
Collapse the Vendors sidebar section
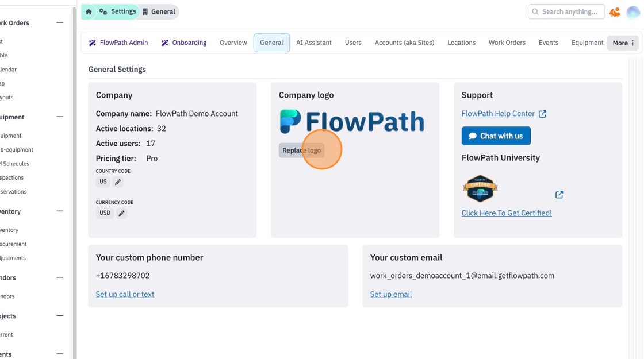(x=60, y=277)
